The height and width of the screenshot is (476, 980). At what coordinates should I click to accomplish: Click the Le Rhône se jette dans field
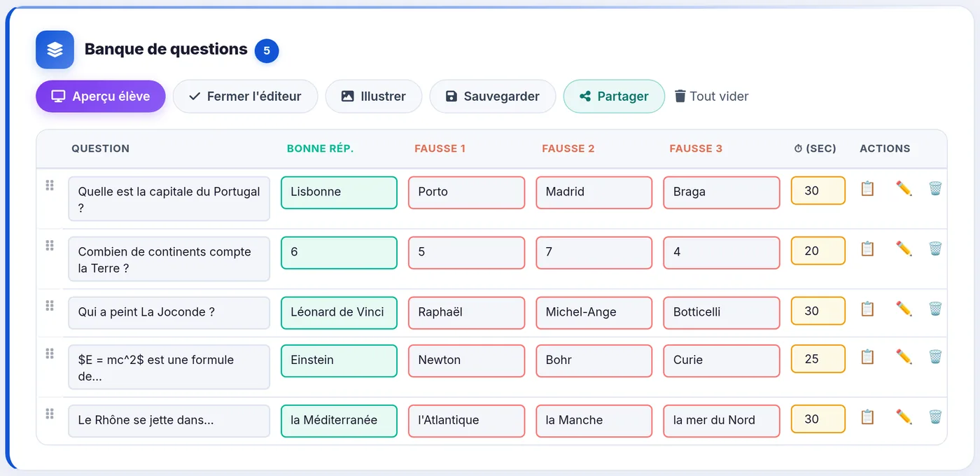[x=169, y=421]
